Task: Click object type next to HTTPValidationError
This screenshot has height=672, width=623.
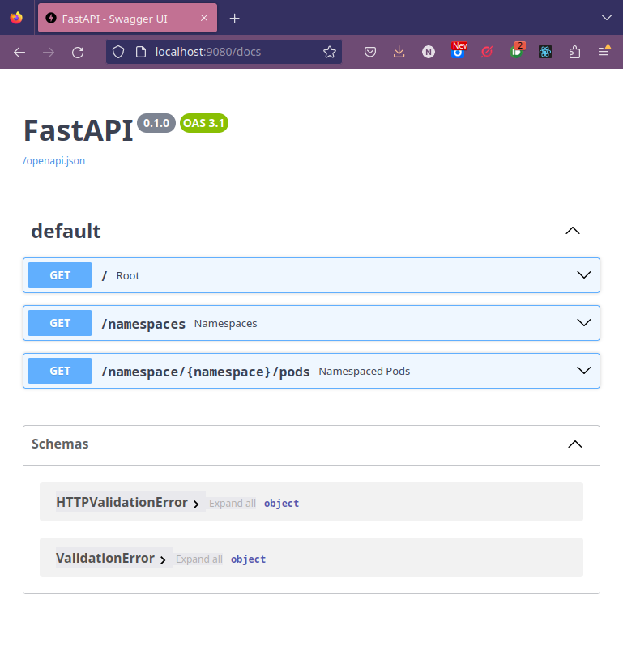Action: pyautogui.click(x=281, y=503)
